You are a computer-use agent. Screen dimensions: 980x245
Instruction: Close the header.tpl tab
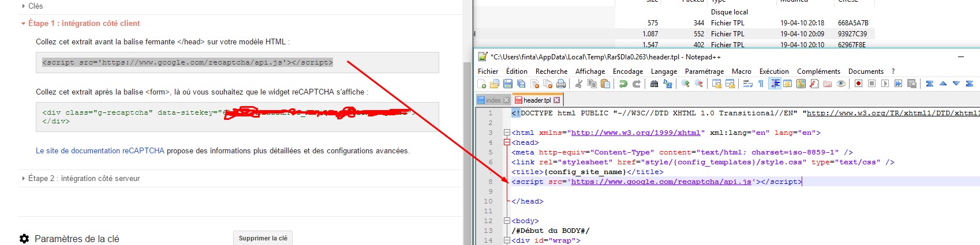(556, 100)
